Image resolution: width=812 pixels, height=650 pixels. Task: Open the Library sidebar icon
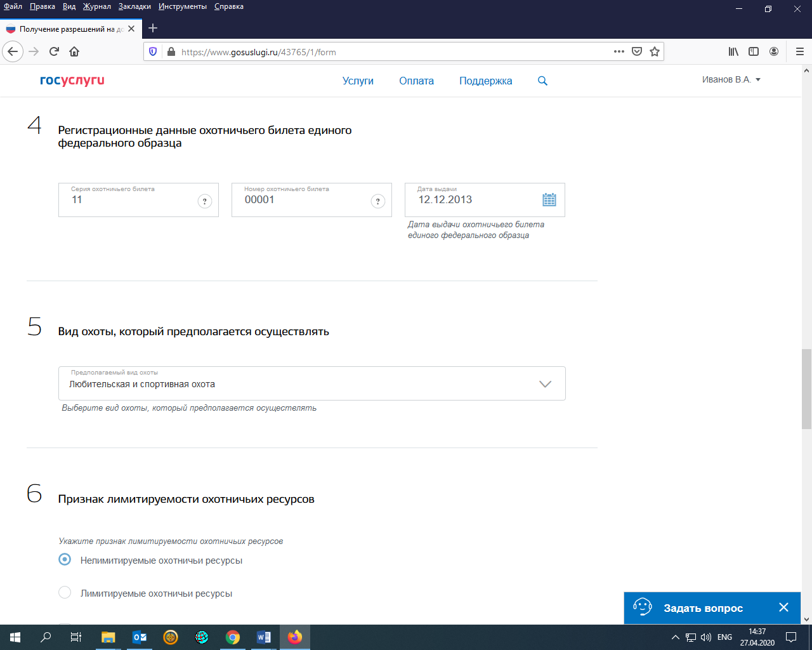733,52
